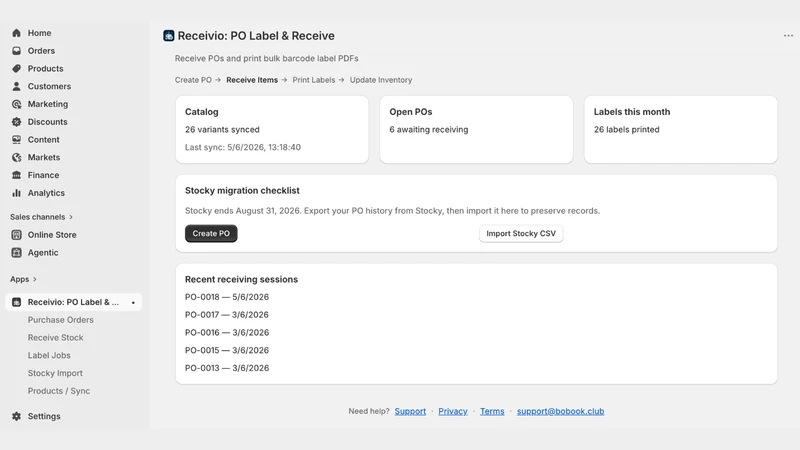Open Purchase Orders submenu item

click(61, 320)
